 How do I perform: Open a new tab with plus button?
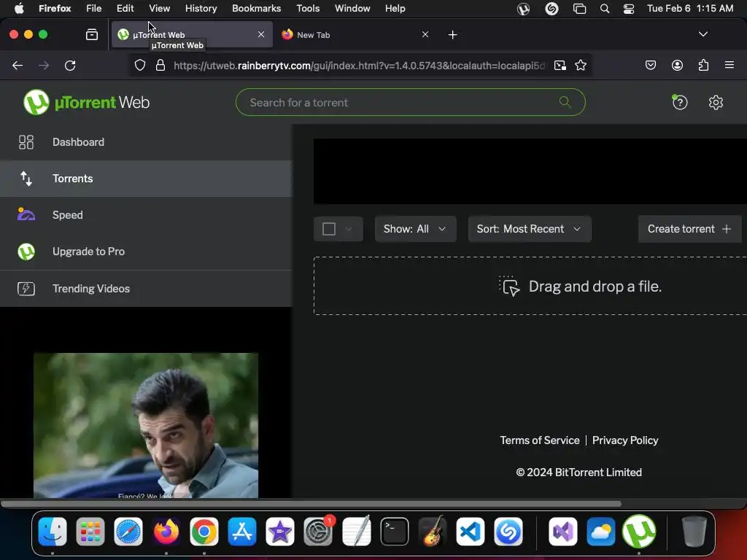452,34
